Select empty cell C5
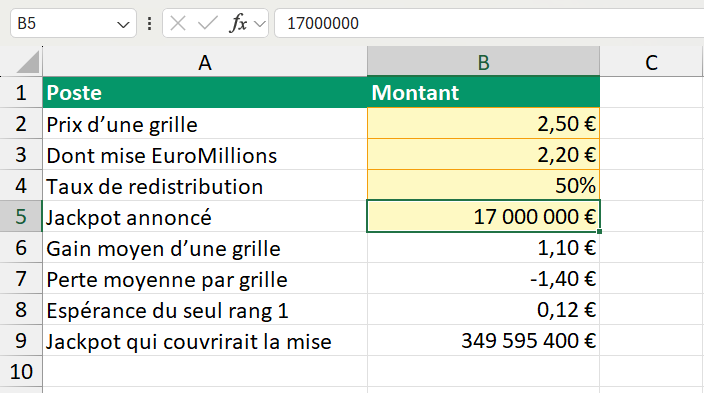704x393 pixels. point(651,216)
